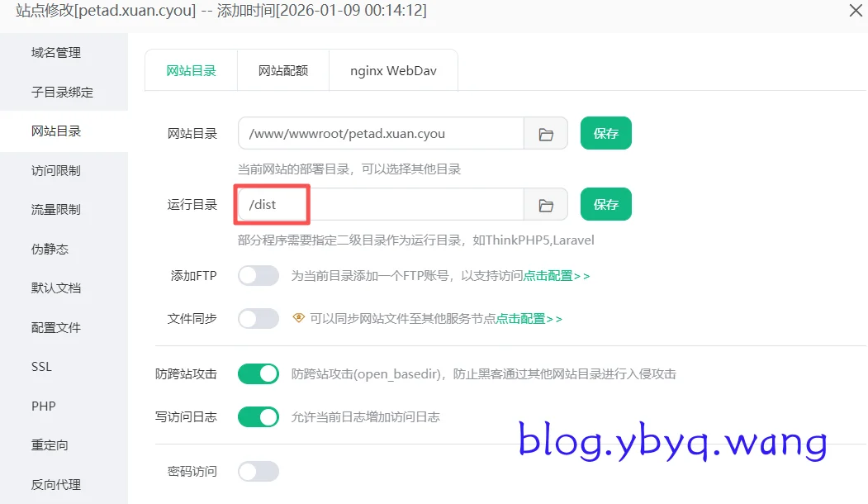Go to SSL settings section
Image resolution: width=868 pixels, height=504 pixels.
tap(41, 367)
